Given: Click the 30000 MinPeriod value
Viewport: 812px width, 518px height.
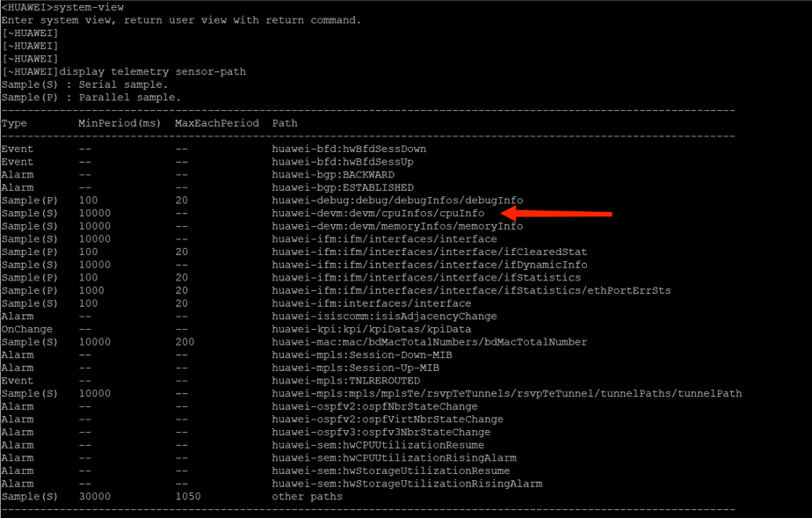Looking at the screenshot, I should [x=94, y=497].
